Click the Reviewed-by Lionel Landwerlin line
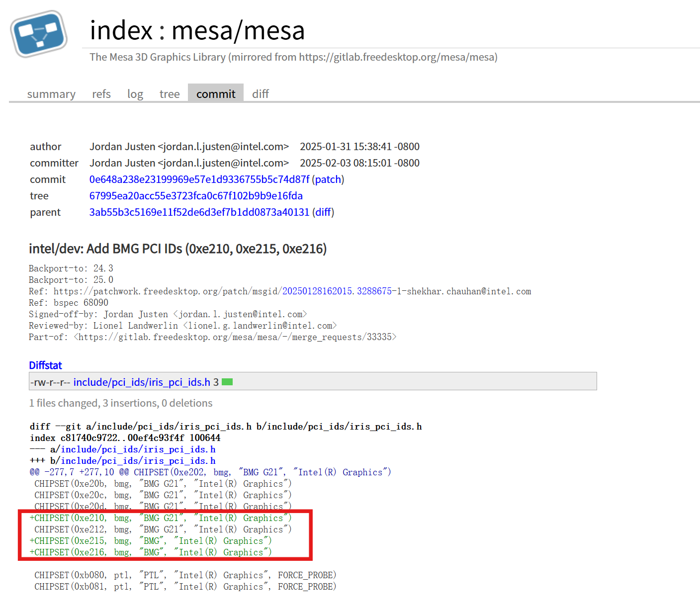Image resolution: width=700 pixels, height=612 pixels. pos(183,326)
